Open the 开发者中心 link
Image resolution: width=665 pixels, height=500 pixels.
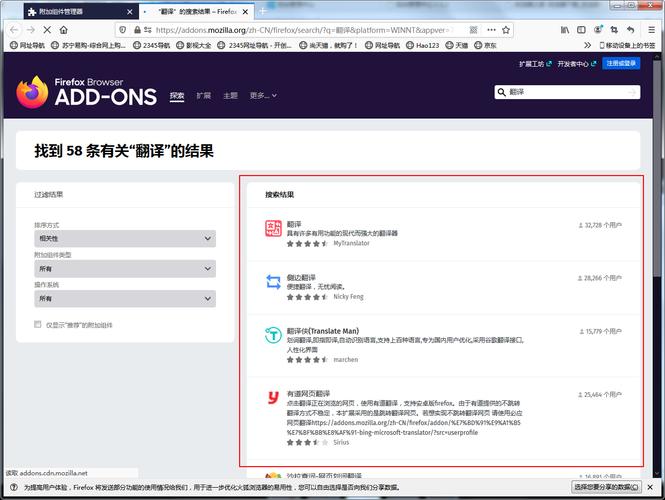[x=577, y=64]
